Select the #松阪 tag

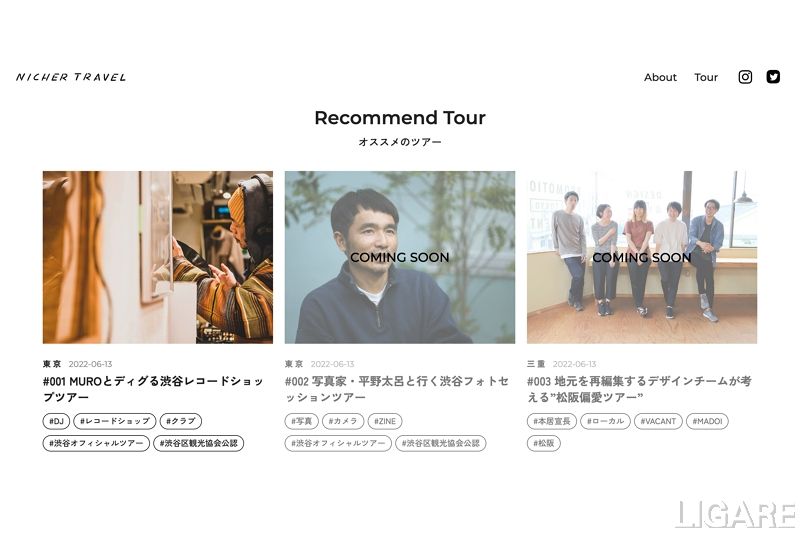click(543, 443)
